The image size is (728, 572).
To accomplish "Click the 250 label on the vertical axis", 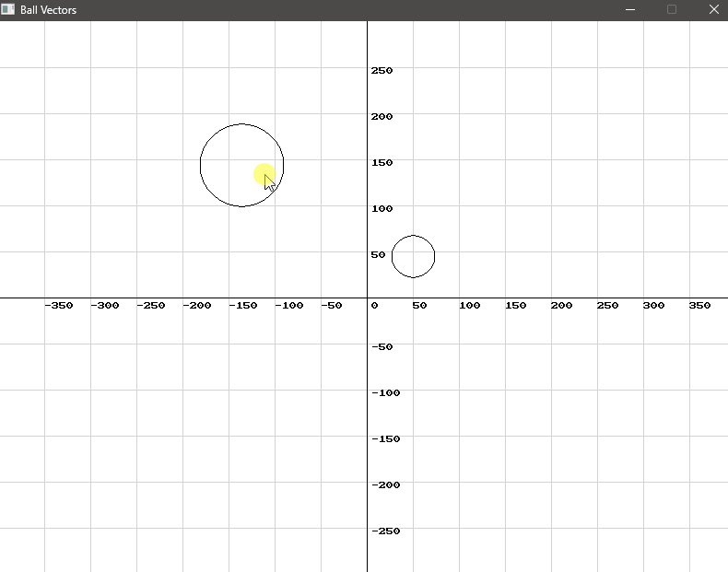I will click(x=382, y=71).
